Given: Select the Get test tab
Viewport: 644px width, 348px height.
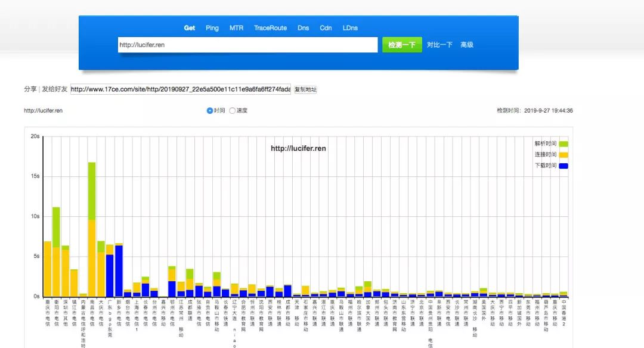Looking at the screenshot, I should (x=190, y=28).
